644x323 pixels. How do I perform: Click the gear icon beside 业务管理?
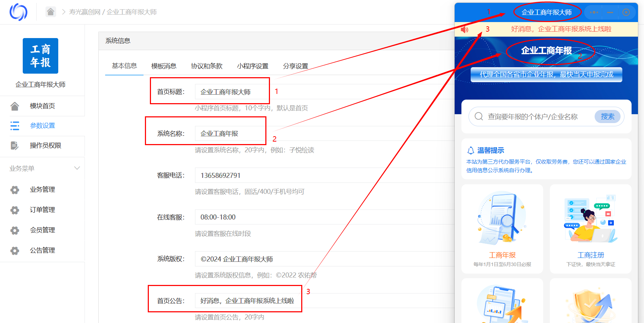click(15, 190)
